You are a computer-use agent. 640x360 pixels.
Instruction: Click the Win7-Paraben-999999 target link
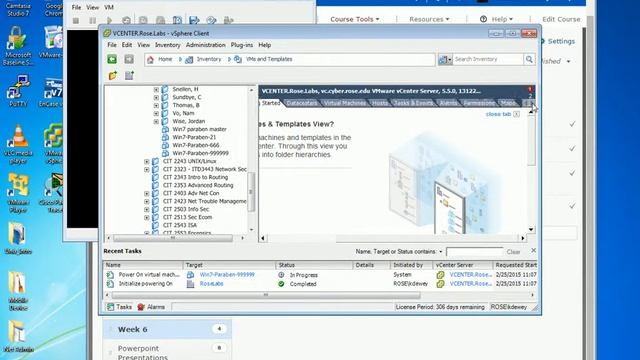[x=227, y=275]
